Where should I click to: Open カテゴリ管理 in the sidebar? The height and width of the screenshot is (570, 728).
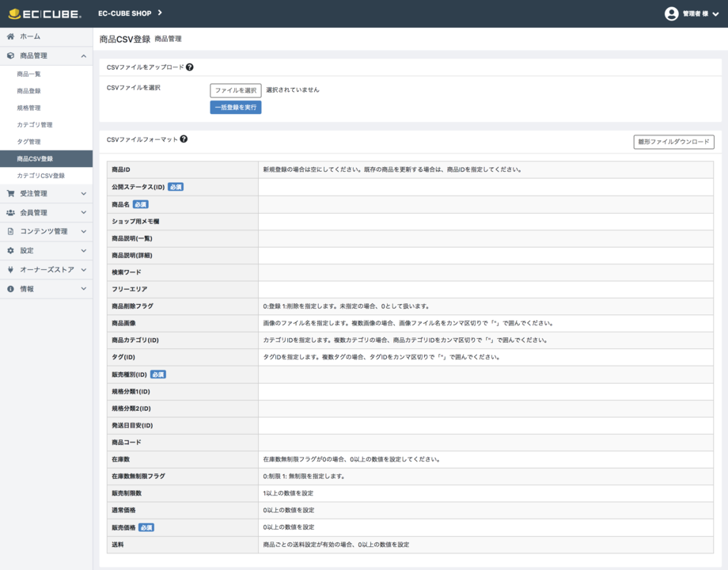click(35, 124)
